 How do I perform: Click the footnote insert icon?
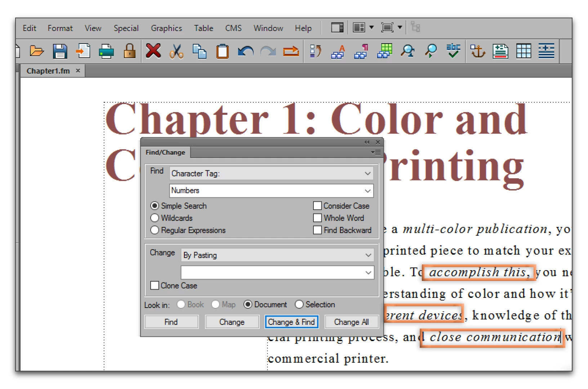tap(500, 51)
